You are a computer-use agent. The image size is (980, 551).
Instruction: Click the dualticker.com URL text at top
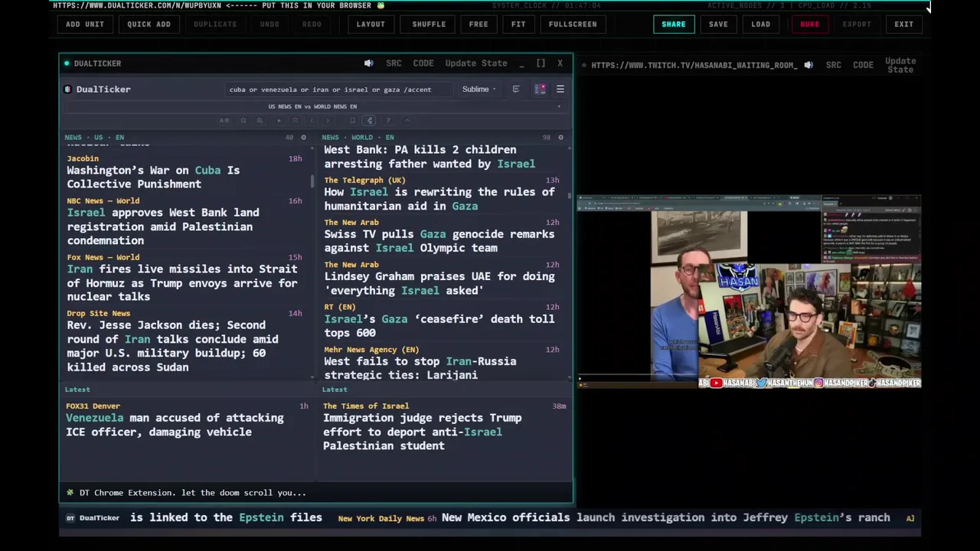tap(137, 5)
